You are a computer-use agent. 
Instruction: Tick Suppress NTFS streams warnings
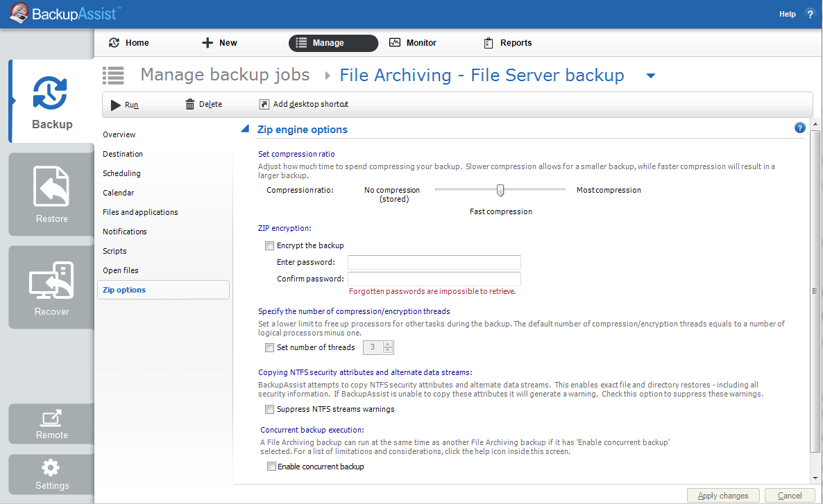(x=269, y=409)
